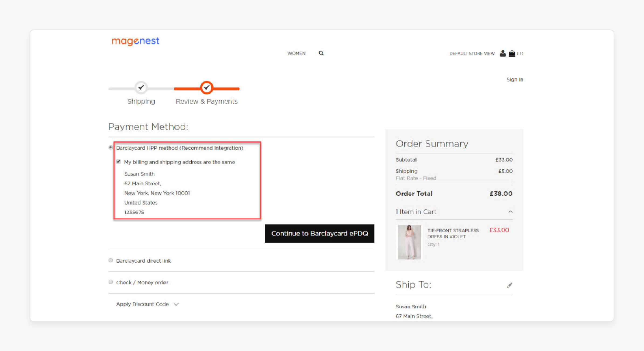This screenshot has height=351, width=644.
Task: Click Susan Smith under Ship To
Action: (x=411, y=307)
